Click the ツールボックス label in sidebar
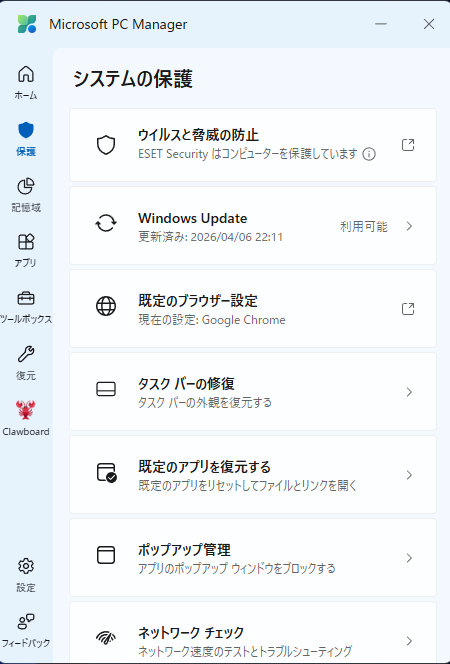Viewport: 450px width, 664px height. click(x=26, y=319)
